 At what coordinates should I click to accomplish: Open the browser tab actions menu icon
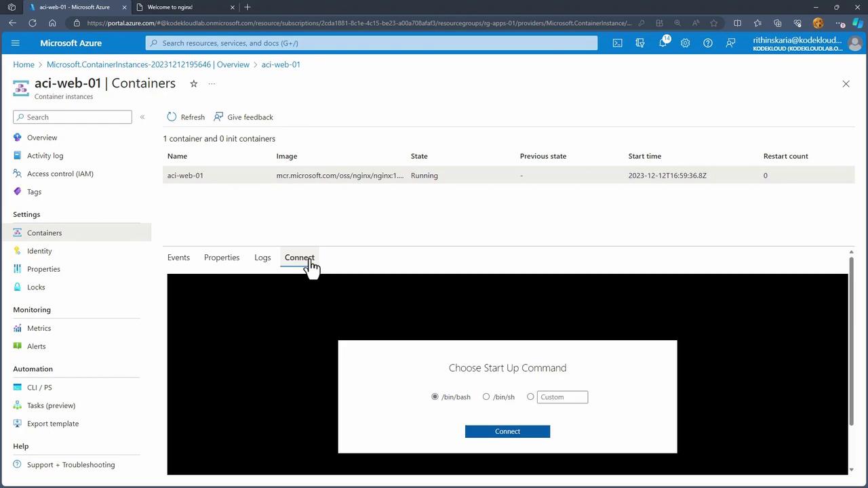pos(12,7)
